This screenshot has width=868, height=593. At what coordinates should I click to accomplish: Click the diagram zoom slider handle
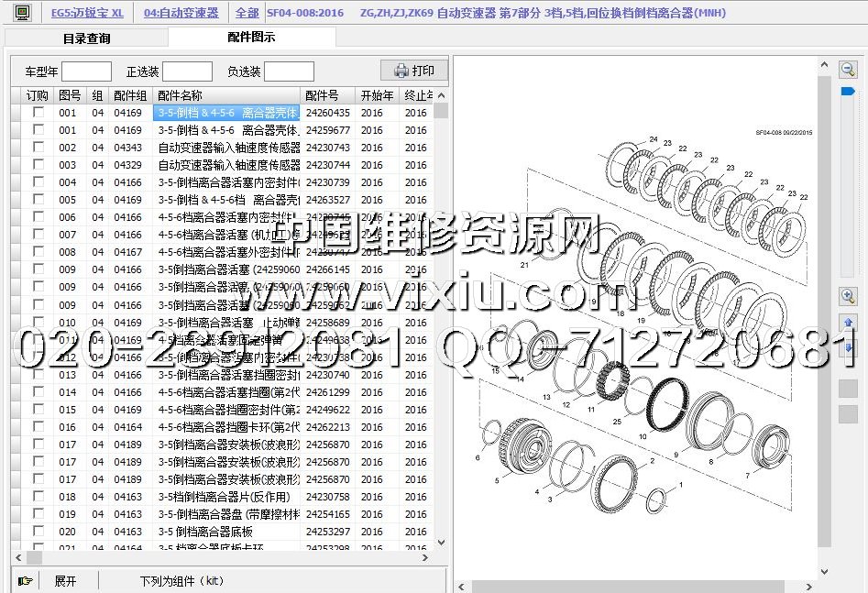(x=848, y=92)
